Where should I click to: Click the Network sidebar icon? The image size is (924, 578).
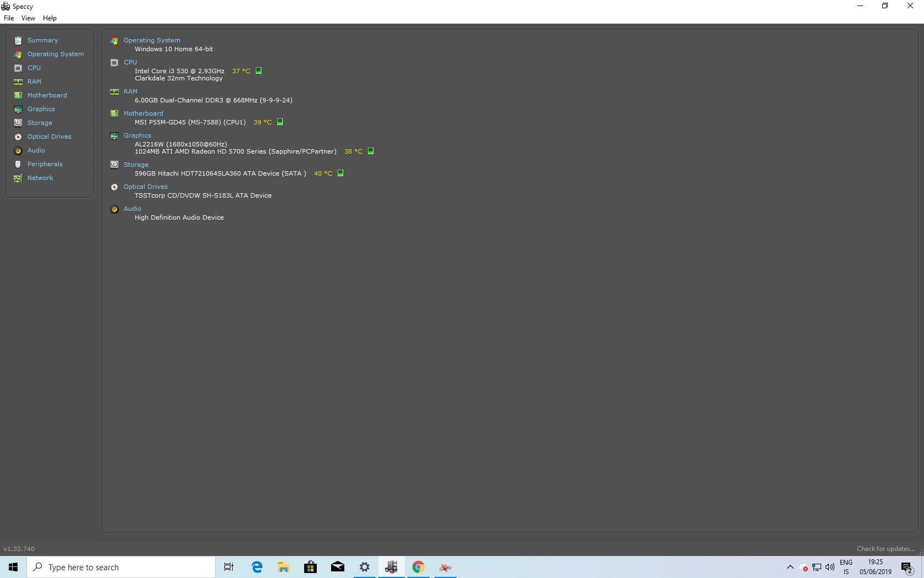pyautogui.click(x=18, y=178)
